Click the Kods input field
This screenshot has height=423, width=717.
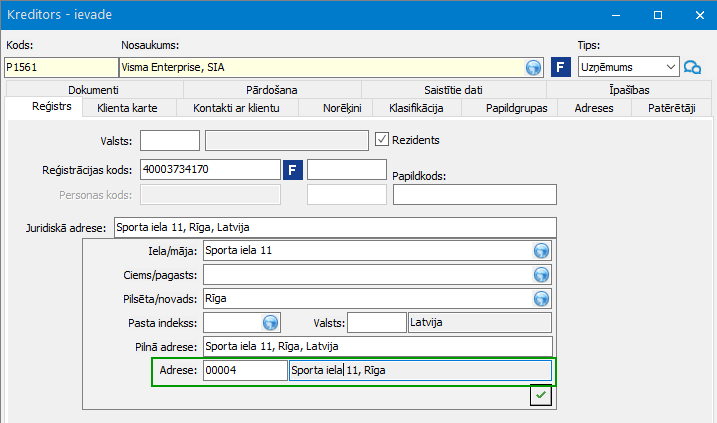58,68
